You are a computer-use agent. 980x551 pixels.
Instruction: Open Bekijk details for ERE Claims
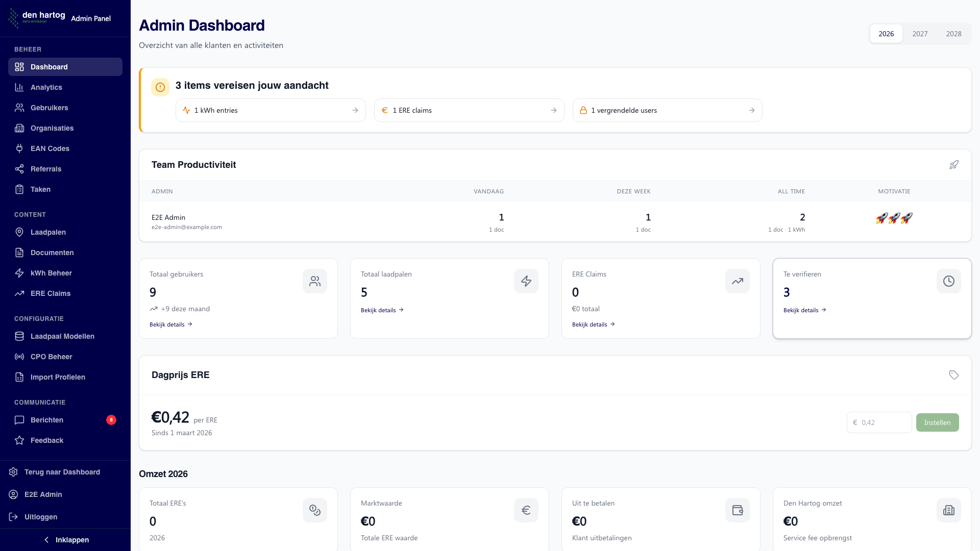click(593, 324)
